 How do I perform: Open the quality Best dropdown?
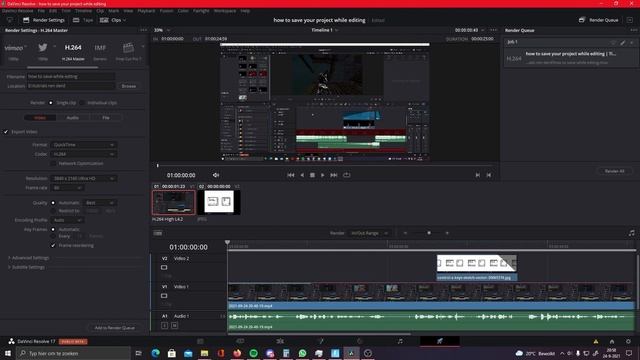pos(100,203)
